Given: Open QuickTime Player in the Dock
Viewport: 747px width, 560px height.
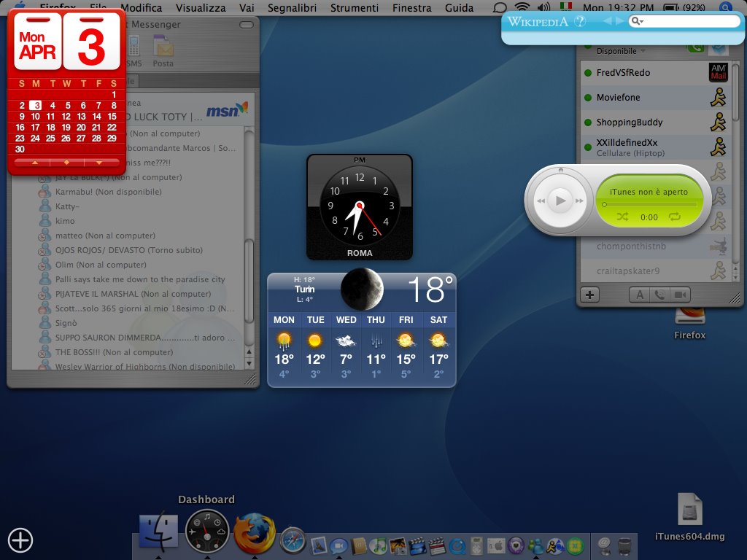Looking at the screenshot, I should click(457, 545).
